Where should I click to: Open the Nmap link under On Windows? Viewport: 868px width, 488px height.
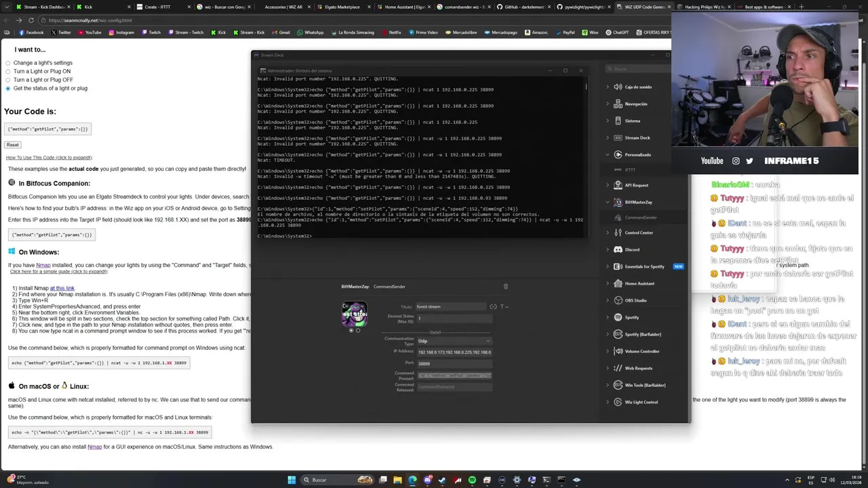(x=43, y=266)
